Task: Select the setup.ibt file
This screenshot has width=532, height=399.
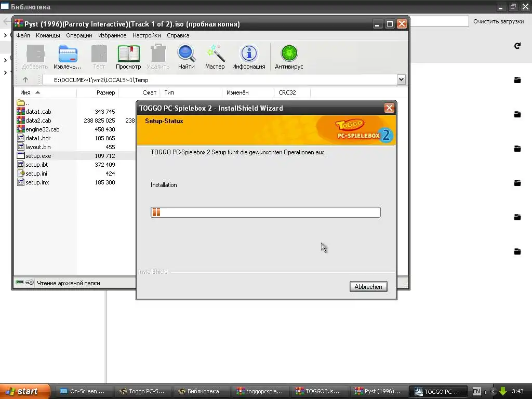Action: pyautogui.click(x=32, y=165)
